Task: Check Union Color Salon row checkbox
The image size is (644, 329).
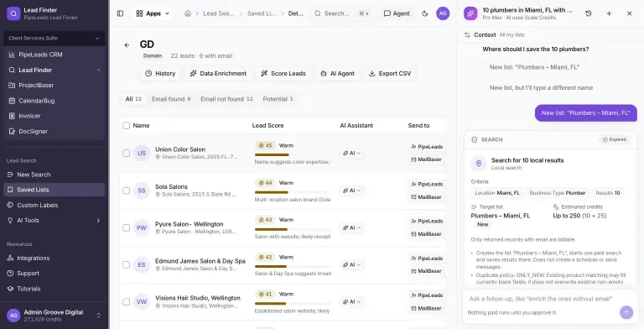Action: (x=127, y=153)
